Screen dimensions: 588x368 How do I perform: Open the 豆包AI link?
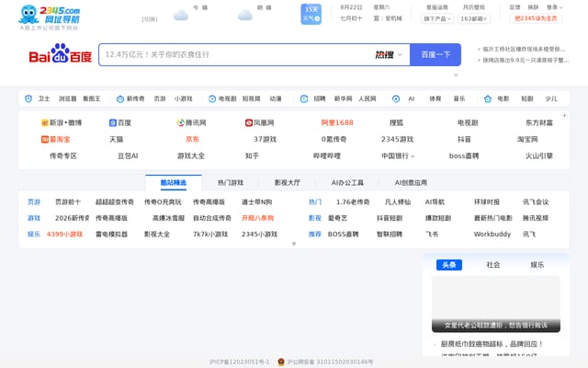(x=128, y=155)
